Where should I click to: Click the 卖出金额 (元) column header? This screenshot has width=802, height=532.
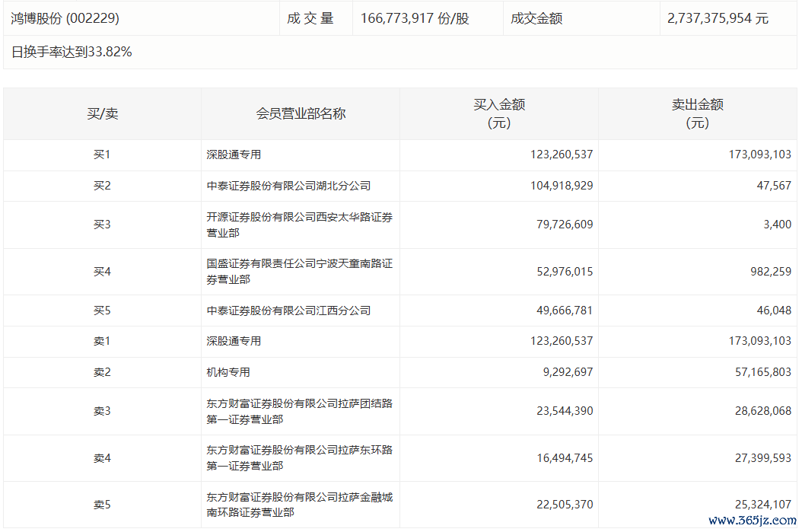[697, 113]
